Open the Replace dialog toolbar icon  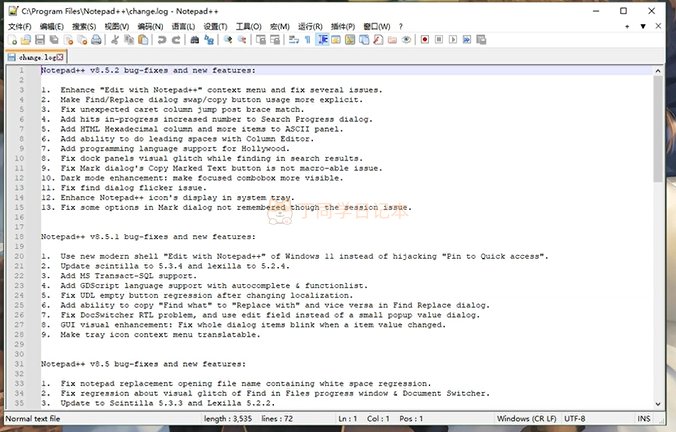click(209, 40)
